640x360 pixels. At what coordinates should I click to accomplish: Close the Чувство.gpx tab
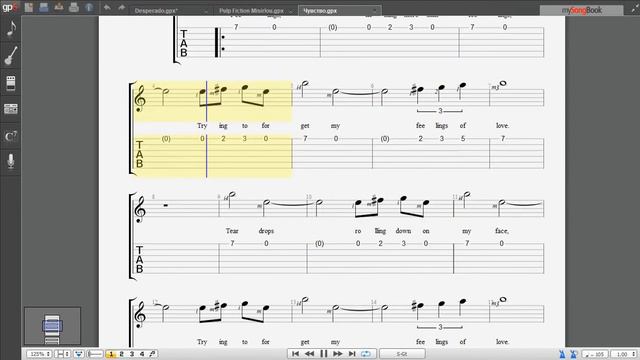tap(375, 11)
